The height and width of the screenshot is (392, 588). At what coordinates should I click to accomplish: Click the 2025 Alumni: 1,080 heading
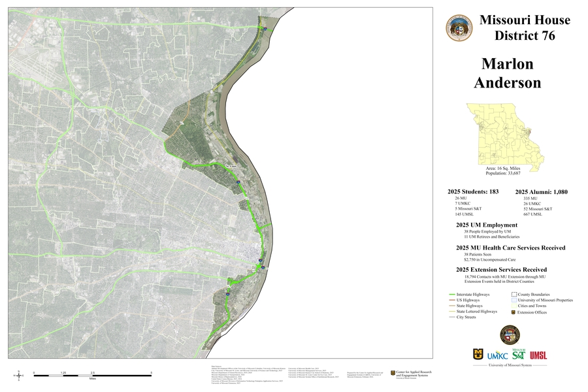pos(541,191)
